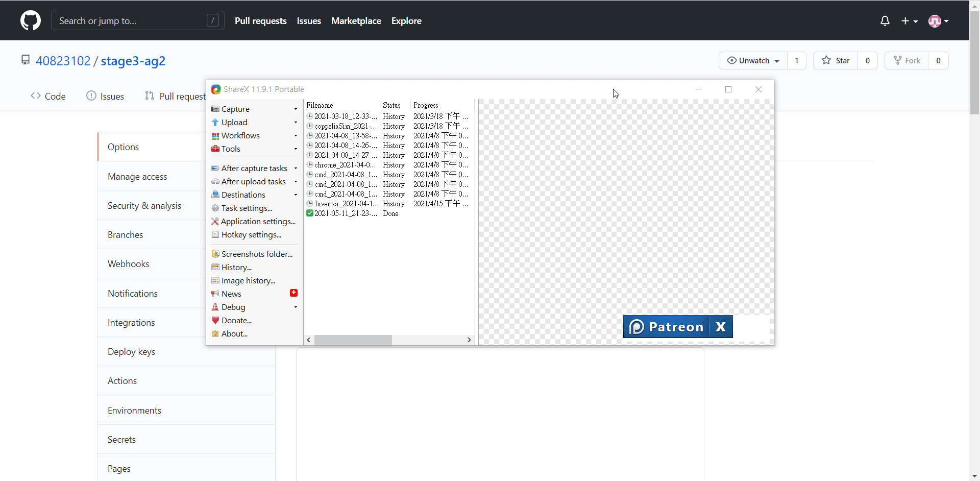Fork the repository

coord(907,60)
